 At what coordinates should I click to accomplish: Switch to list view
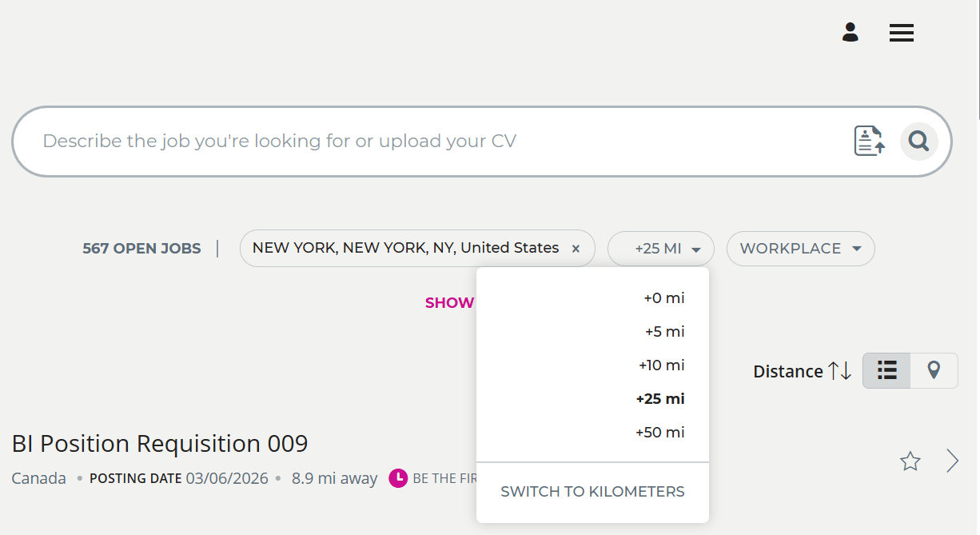pyautogui.click(x=886, y=370)
